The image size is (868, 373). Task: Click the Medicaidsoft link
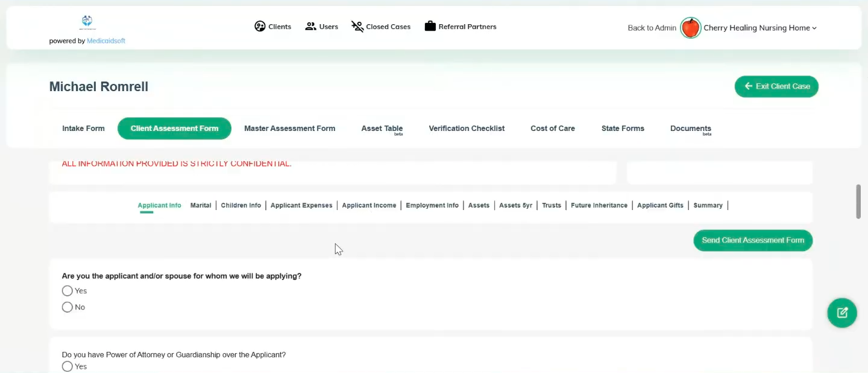click(x=106, y=41)
